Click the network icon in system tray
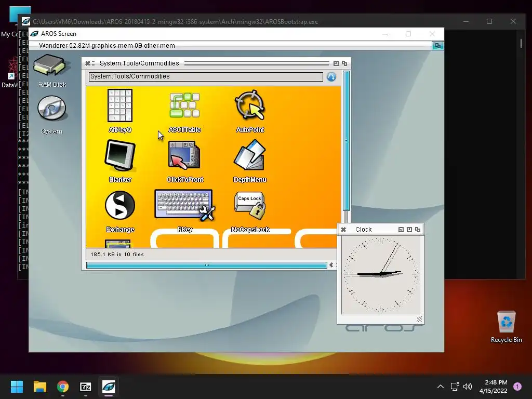The width and height of the screenshot is (532, 399). (x=455, y=387)
